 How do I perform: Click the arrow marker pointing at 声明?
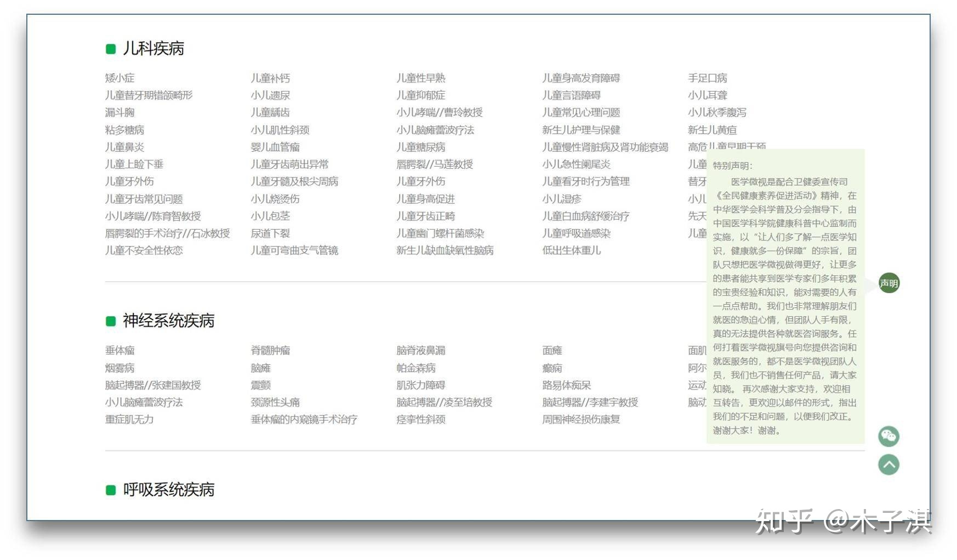click(869, 283)
